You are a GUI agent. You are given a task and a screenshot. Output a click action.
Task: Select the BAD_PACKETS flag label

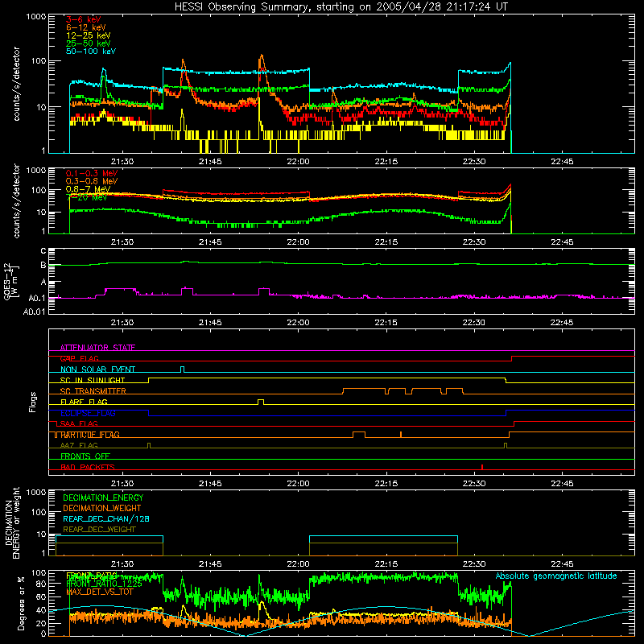tap(88, 467)
